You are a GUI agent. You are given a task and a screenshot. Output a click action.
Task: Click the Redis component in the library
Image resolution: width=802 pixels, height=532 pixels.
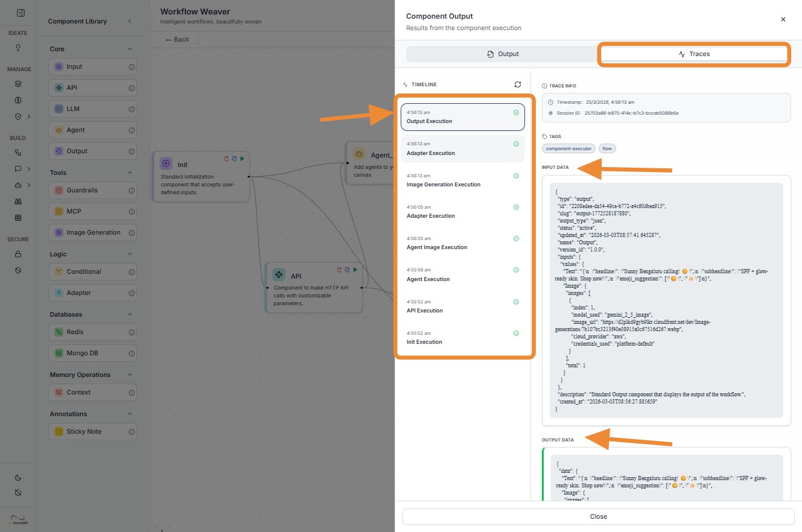pos(92,332)
